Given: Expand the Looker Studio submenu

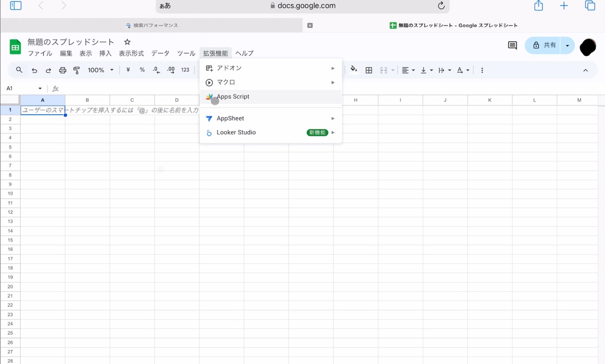Looking at the screenshot, I should point(271,132).
